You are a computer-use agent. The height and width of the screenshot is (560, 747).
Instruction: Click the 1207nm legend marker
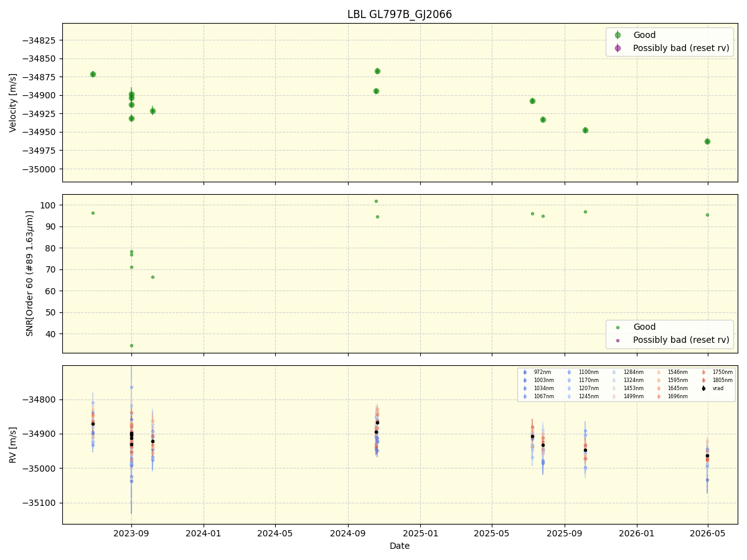[x=570, y=388]
